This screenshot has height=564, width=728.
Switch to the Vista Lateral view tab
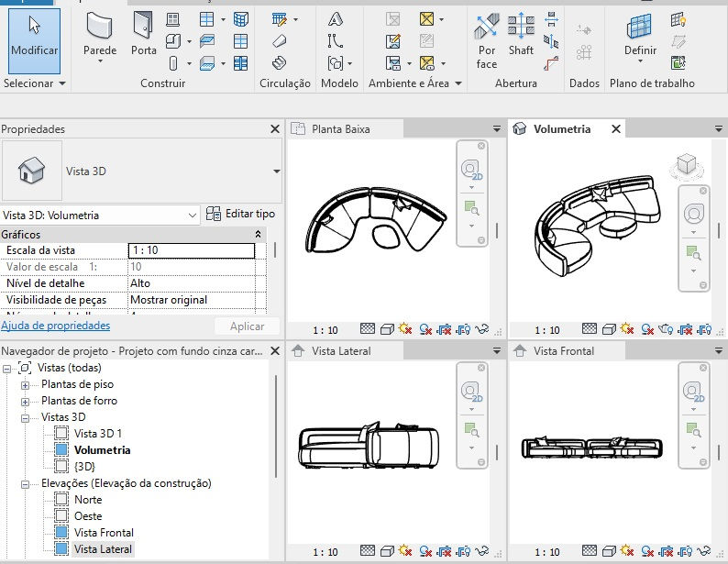(x=346, y=351)
